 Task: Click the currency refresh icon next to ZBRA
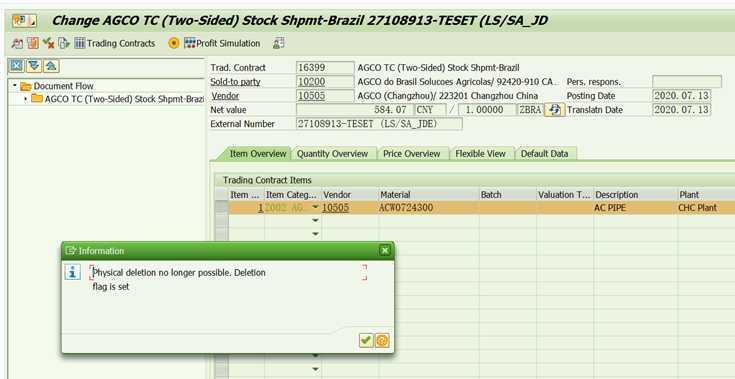click(x=555, y=110)
